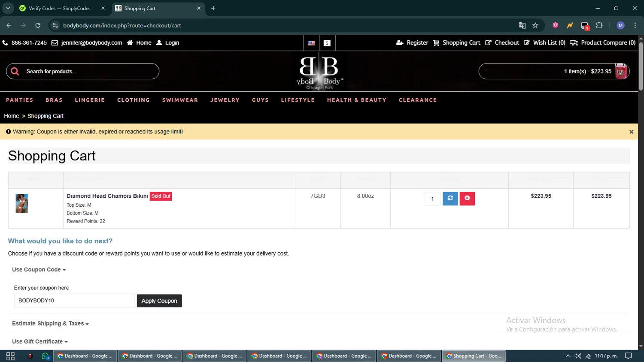This screenshot has height=362, width=644.
Task: Click Home in the breadcrumb
Action: [12, 116]
